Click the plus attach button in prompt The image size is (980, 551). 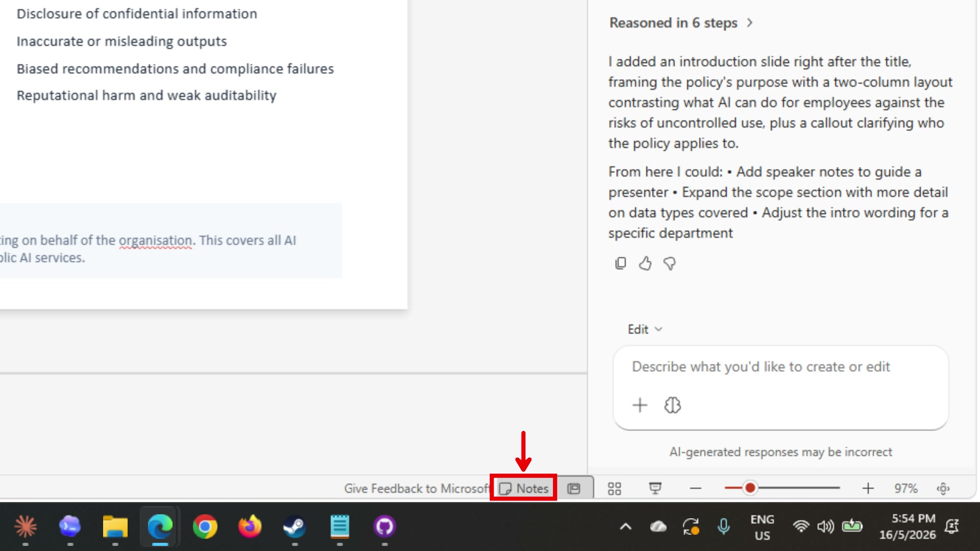(640, 405)
